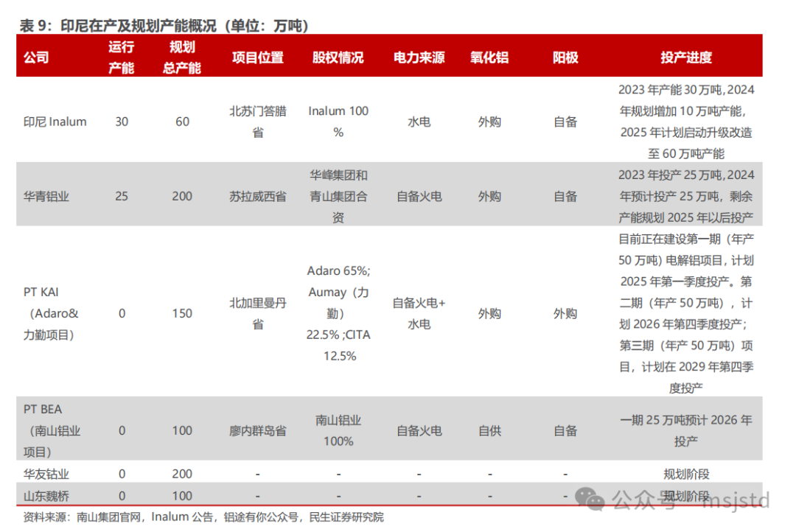Click '自备' anode cell in PT BEA row
796x532 pixels.
pos(565,431)
